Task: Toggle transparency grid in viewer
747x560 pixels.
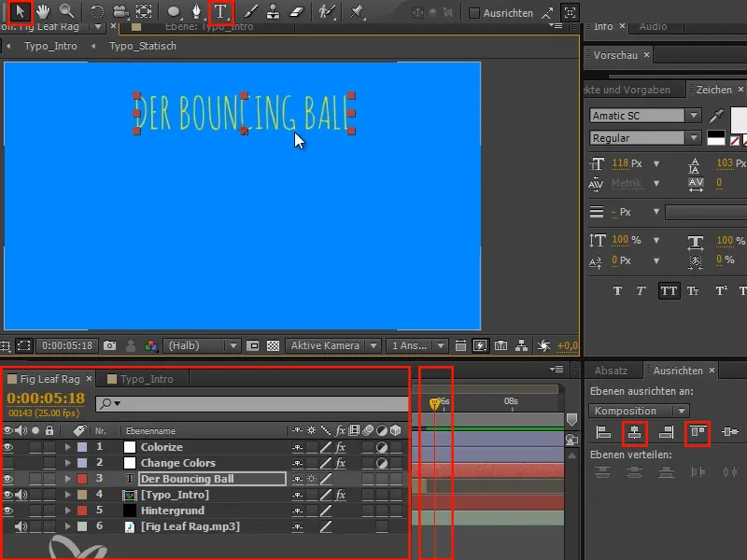Action: pyautogui.click(x=273, y=345)
